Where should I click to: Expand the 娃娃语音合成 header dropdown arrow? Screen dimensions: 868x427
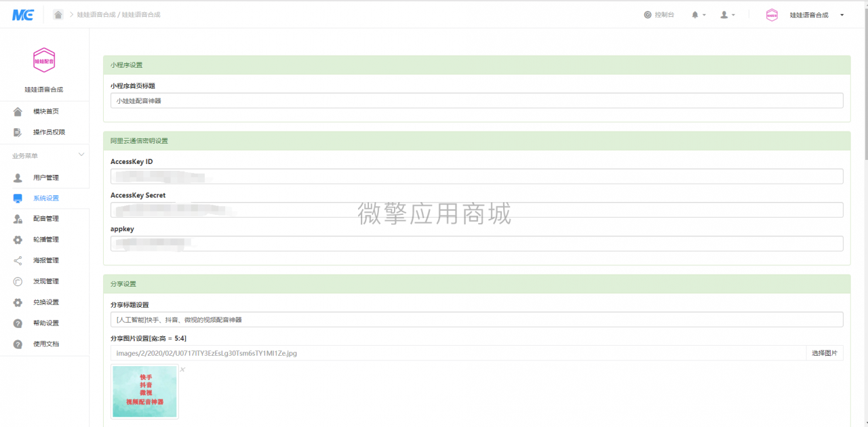tap(842, 15)
